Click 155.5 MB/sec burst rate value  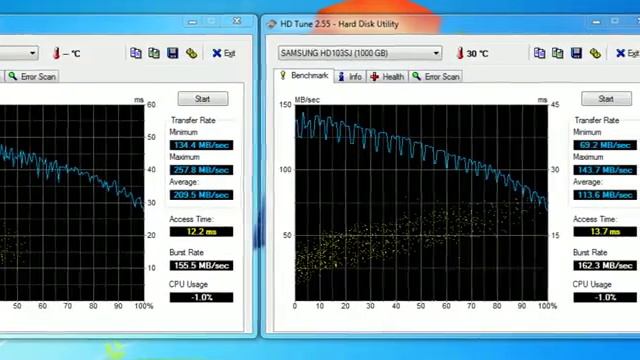[201, 265]
